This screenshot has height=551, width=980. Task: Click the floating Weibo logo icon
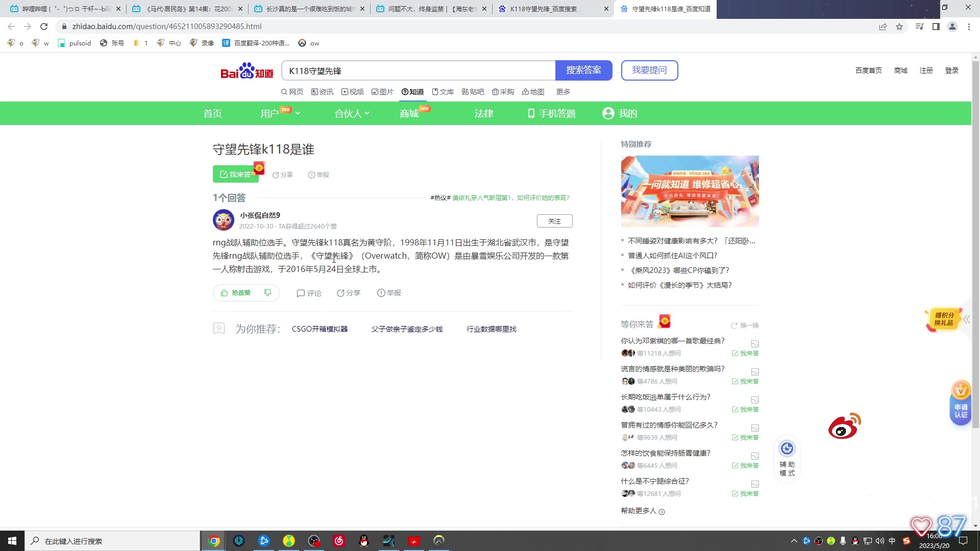click(844, 427)
